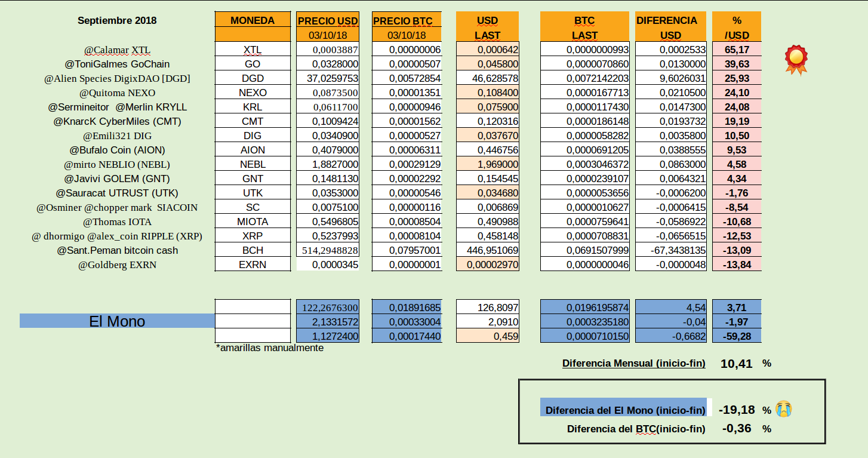Select the -59,28 percent cell
The image size is (868, 458).
coord(737,336)
